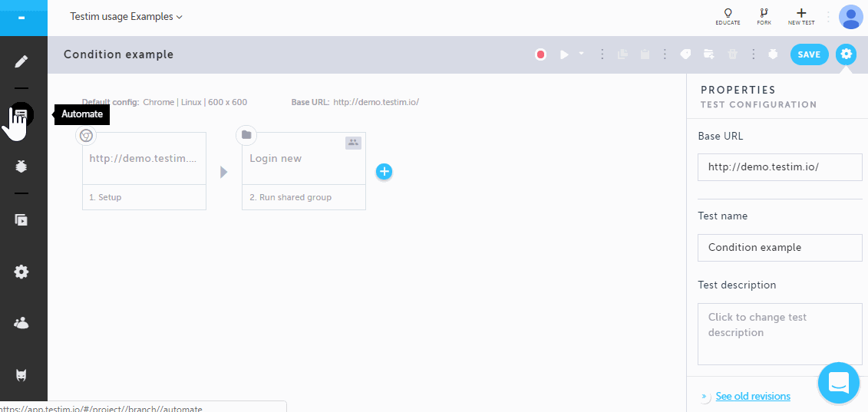
Task: Open the bugs icon in sidebar
Action: coord(21,166)
